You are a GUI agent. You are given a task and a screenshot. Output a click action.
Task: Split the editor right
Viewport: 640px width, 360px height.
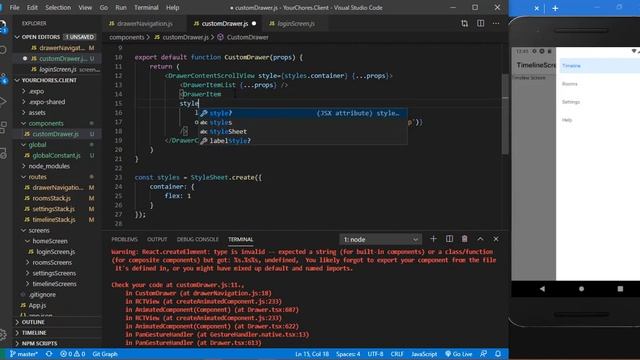[x=480, y=24]
